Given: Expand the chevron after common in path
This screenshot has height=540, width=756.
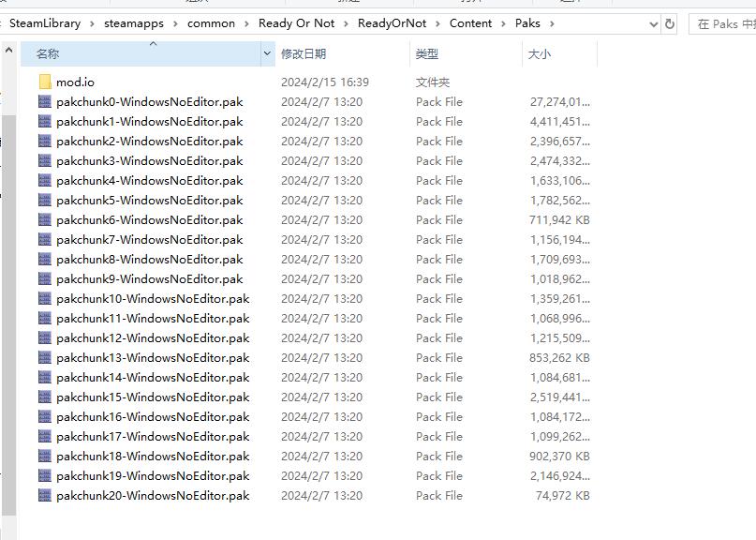Looking at the screenshot, I should pyautogui.click(x=247, y=23).
